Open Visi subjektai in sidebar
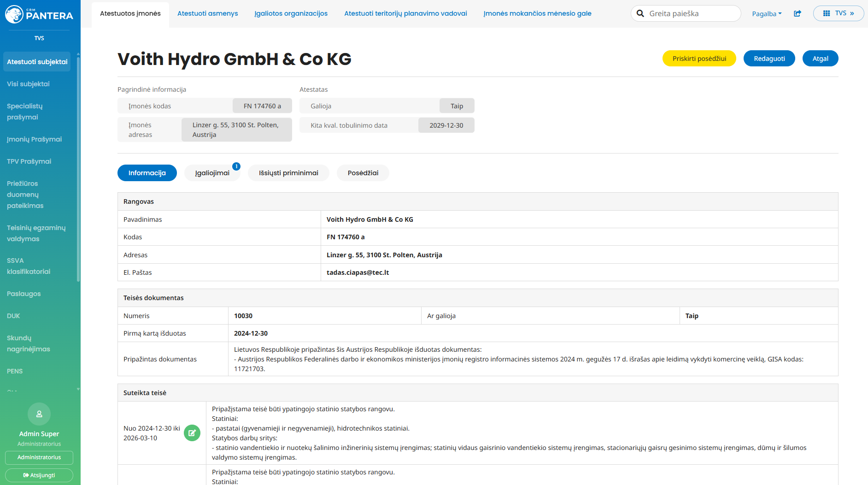The image size is (868, 485). pyautogui.click(x=28, y=84)
